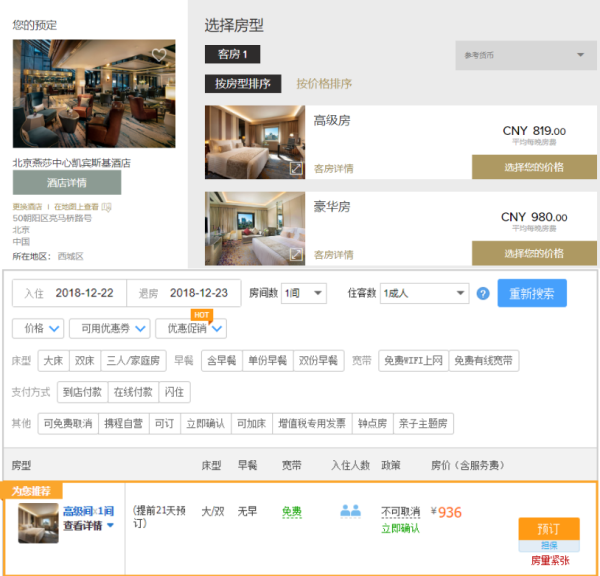Viewport: 600px width, 576px height.
Task: Click the 西城区 district link
Action: [x=70, y=256]
